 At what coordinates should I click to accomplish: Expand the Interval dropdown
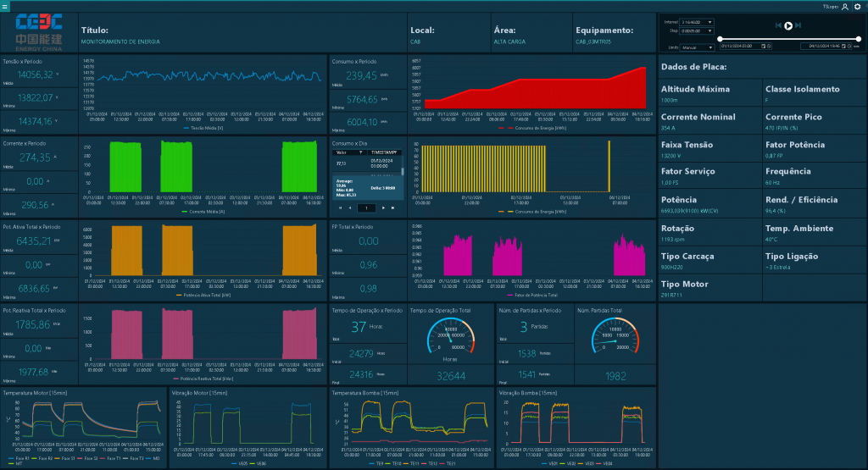pos(697,22)
